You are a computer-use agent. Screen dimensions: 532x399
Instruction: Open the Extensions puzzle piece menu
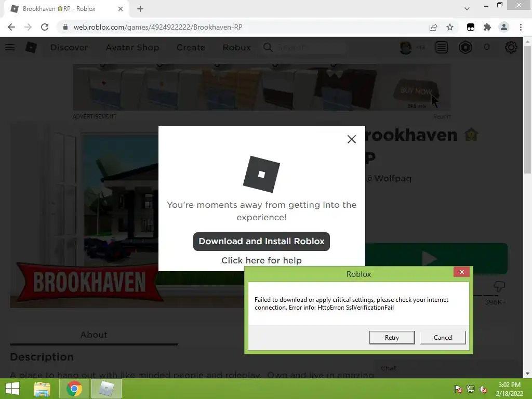(487, 27)
